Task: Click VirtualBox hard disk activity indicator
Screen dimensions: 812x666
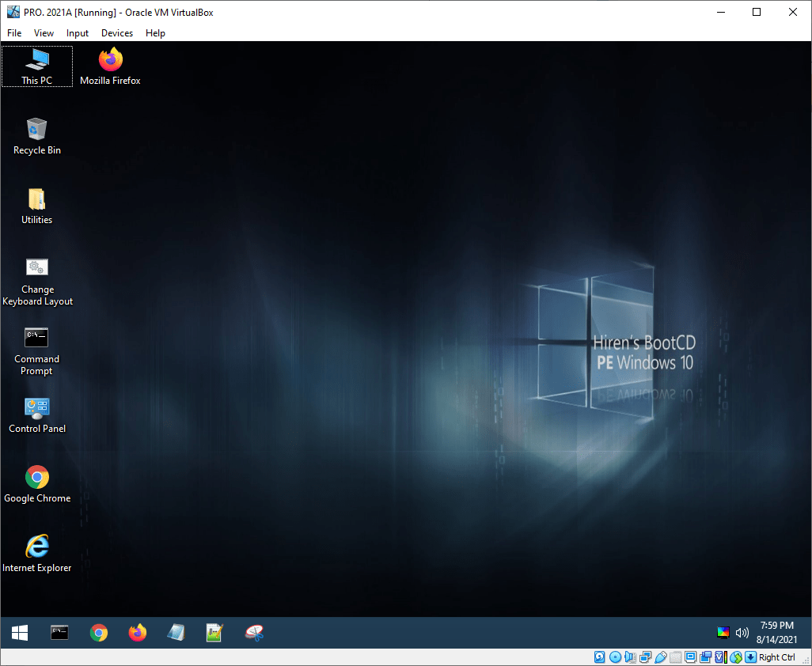Action: coord(599,657)
